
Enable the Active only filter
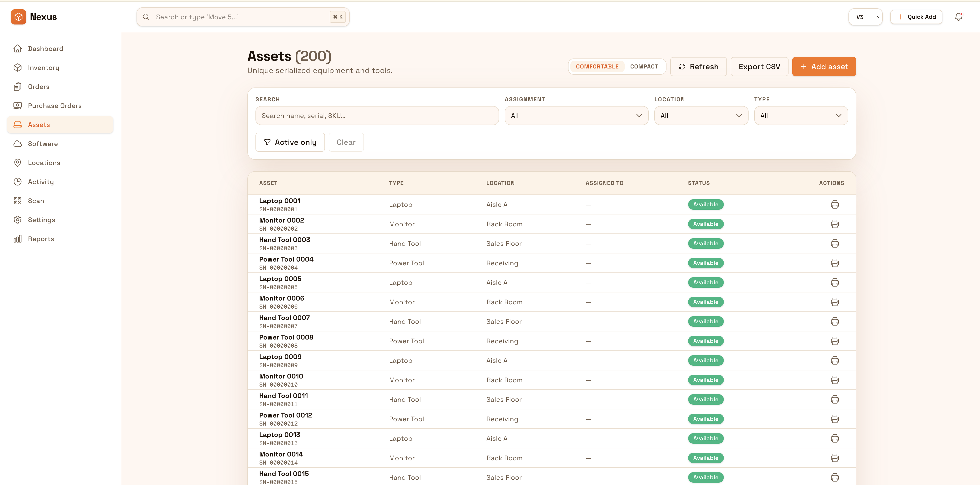tap(290, 142)
